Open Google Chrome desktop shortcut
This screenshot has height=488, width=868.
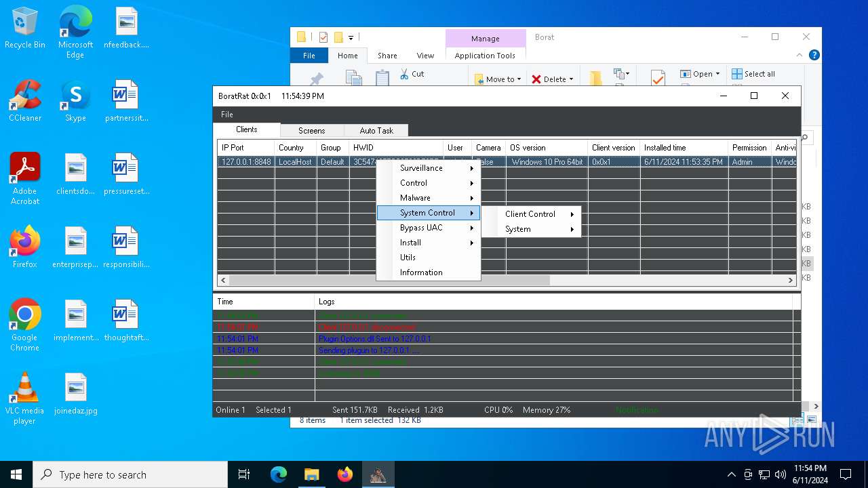click(x=25, y=325)
